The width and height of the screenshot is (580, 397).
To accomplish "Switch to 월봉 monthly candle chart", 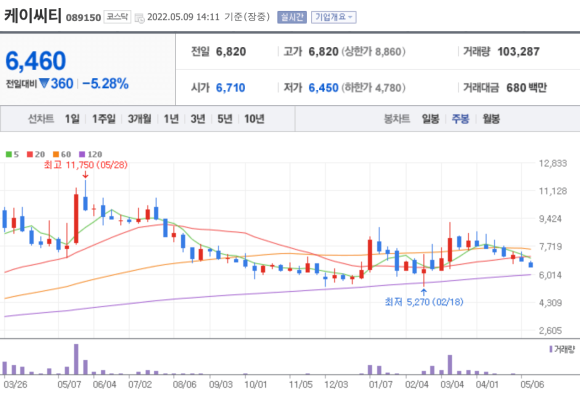I will coord(491,119).
